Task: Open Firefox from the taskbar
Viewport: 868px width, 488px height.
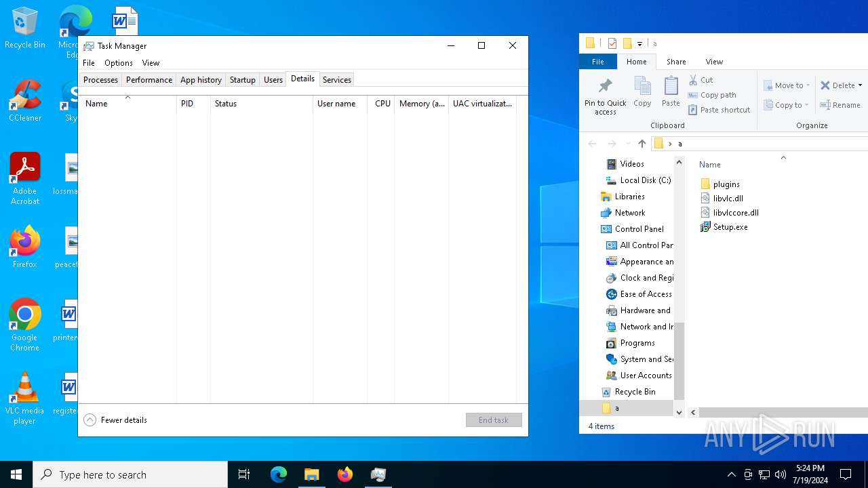Action: [345, 474]
